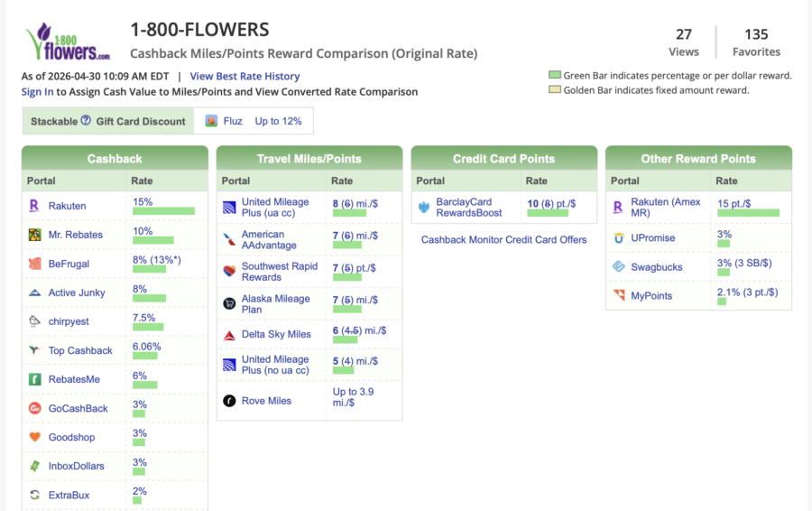812x511 pixels.
Task: Click the ExtraBux icon
Action: coord(34,495)
